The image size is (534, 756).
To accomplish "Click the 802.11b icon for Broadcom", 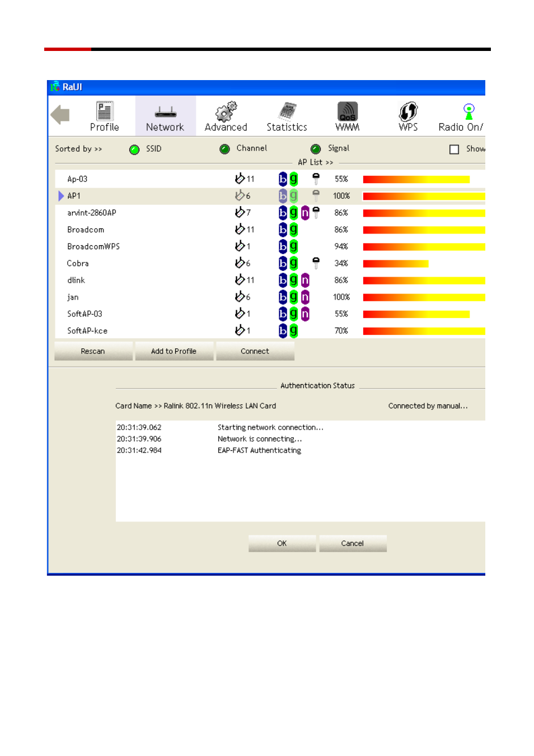I will [283, 230].
